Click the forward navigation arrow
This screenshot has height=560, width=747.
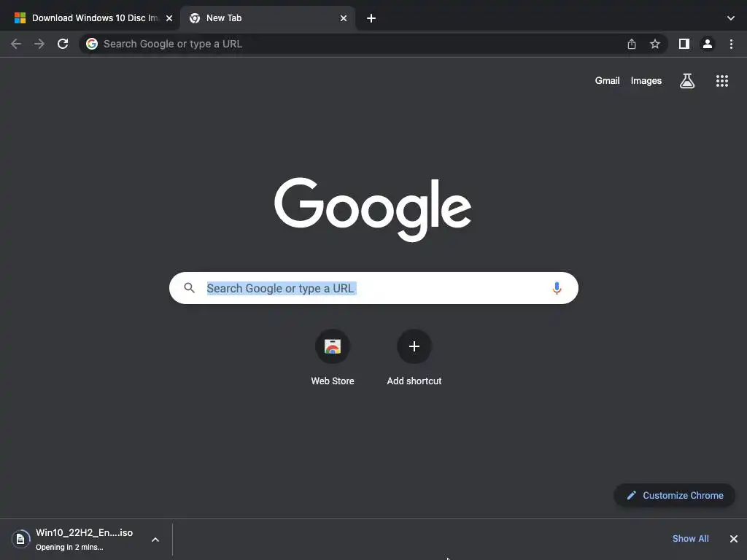click(39, 44)
